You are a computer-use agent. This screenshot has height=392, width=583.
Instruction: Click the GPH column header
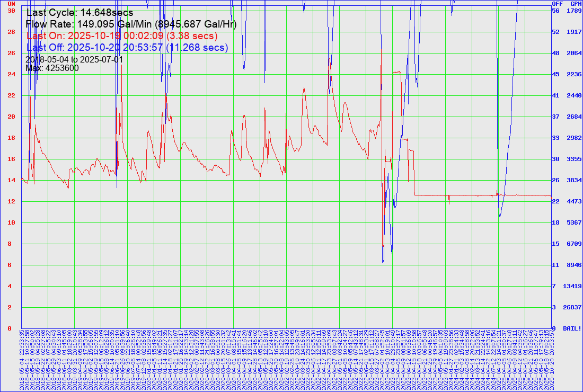[576, 3]
